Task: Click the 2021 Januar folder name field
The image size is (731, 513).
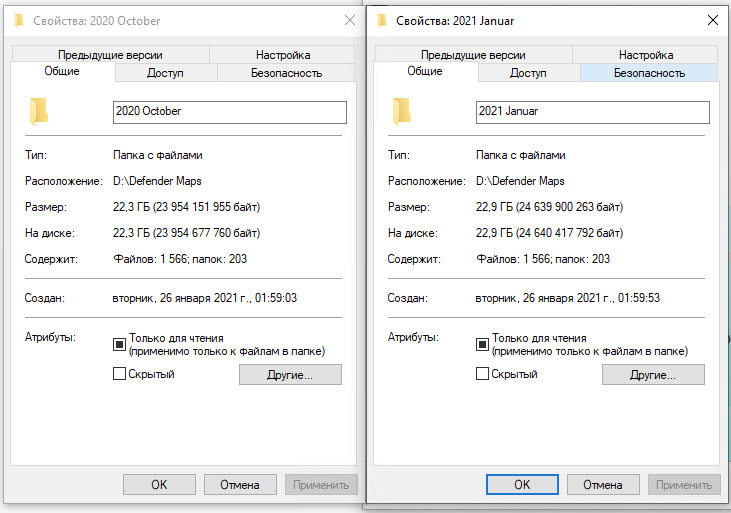Action: pos(592,112)
